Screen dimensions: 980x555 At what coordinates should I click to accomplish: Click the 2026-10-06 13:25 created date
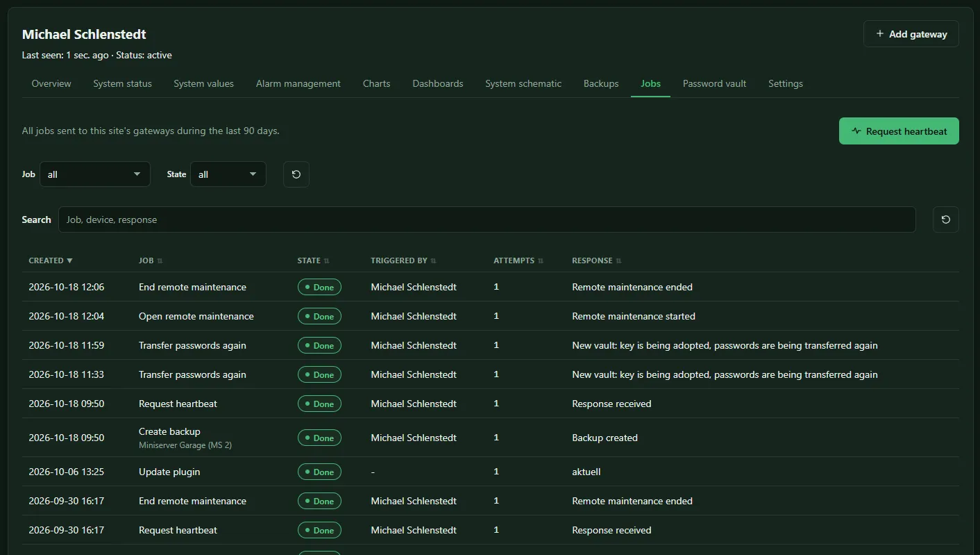click(67, 472)
